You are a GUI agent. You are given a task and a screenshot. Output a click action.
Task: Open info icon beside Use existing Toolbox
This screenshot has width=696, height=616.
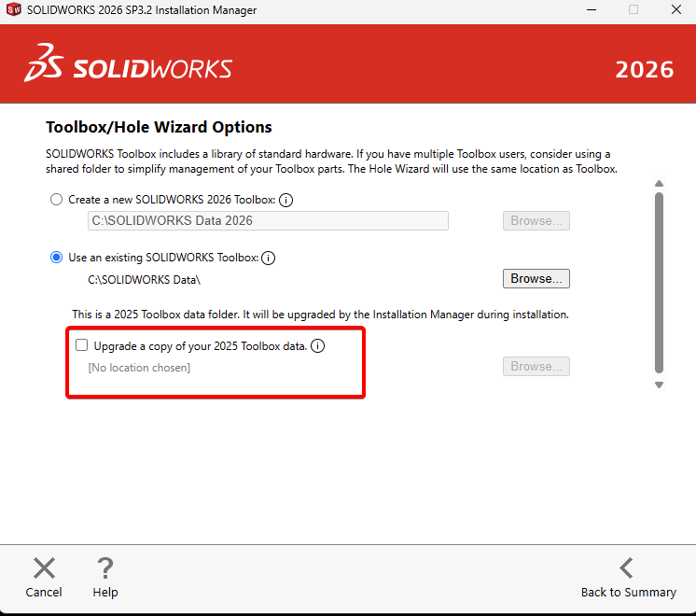coord(268,258)
